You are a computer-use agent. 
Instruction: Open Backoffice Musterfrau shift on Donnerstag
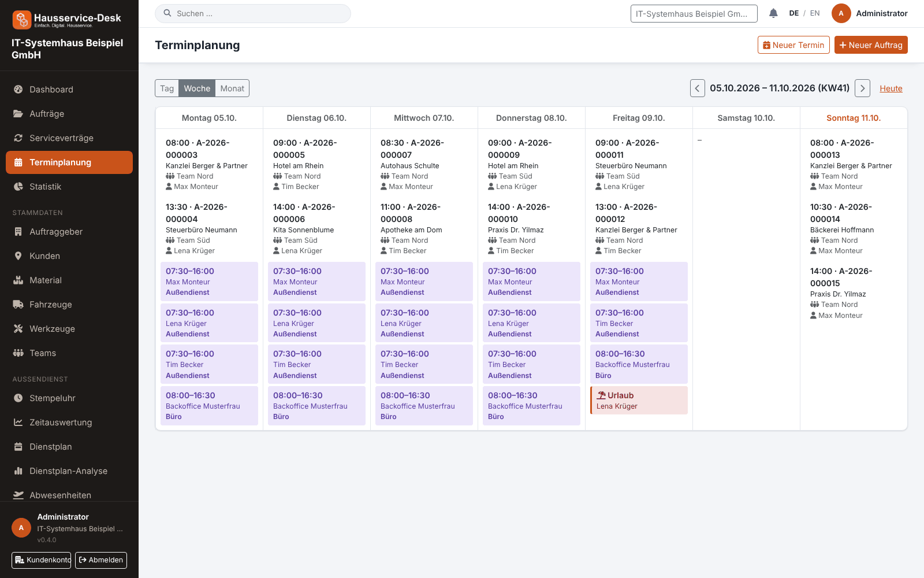coord(531,406)
